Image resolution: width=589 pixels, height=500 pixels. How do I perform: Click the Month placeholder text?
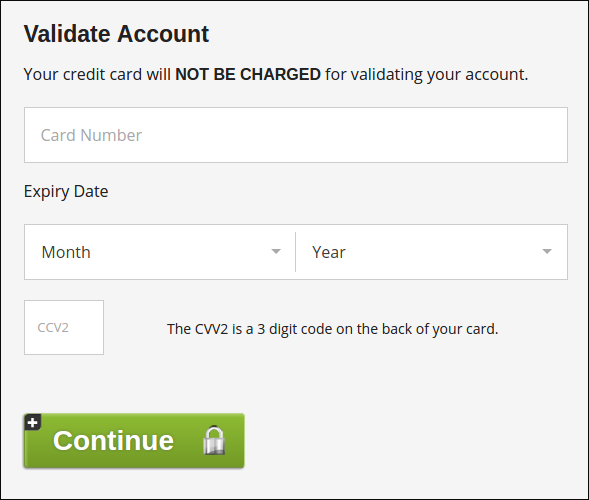[66, 252]
